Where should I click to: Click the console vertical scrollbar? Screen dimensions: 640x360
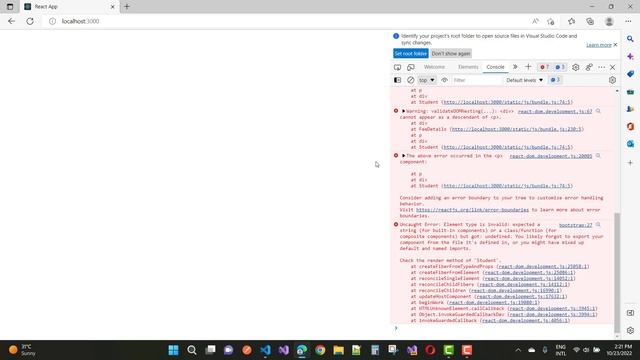point(617,273)
